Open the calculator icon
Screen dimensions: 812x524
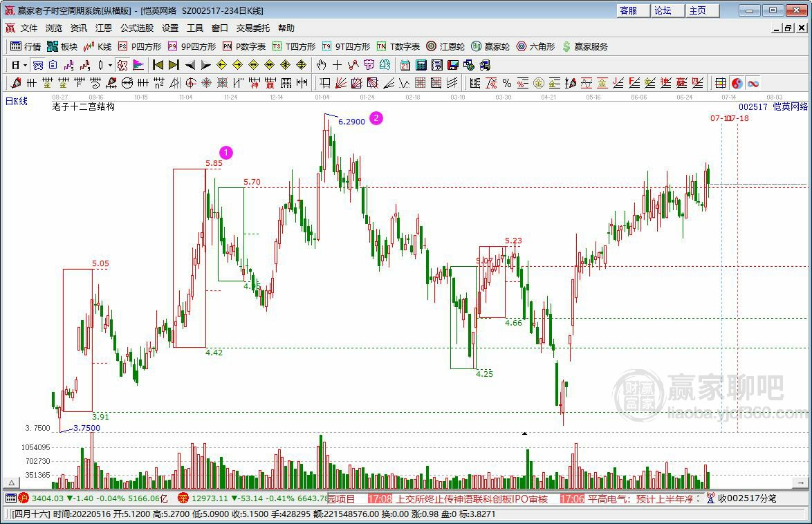tap(421, 65)
